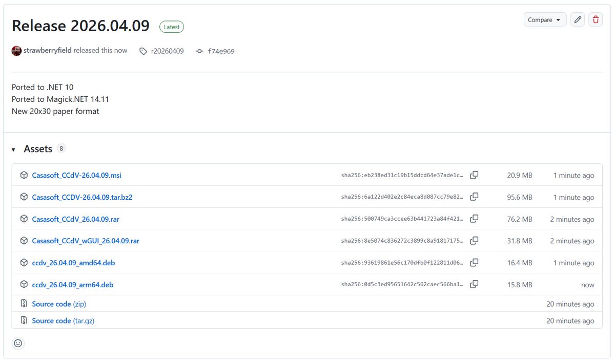
Task: Download Casasoft_CCDV-26.04.09.tar.bz2
Action: (x=82, y=197)
